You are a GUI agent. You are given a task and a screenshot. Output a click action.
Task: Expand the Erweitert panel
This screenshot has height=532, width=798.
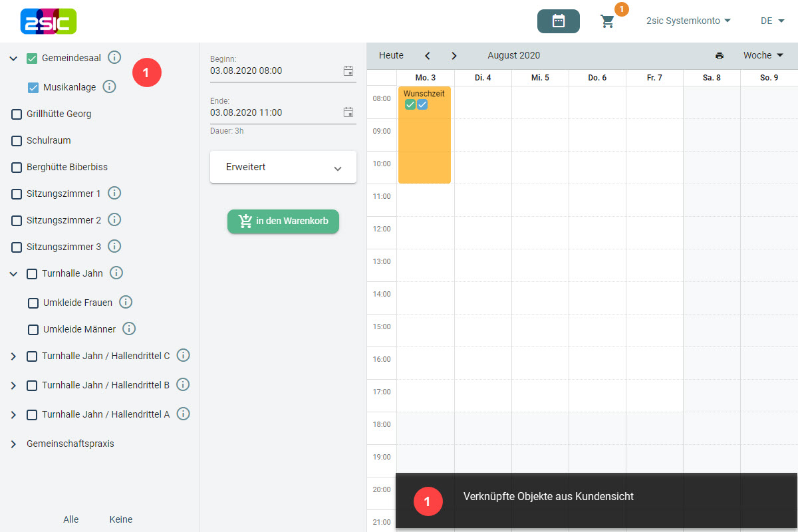[x=283, y=168]
